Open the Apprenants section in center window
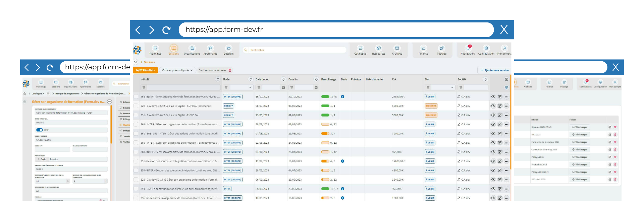This screenshot has width=644, height=201. click(x=210, y=50)
